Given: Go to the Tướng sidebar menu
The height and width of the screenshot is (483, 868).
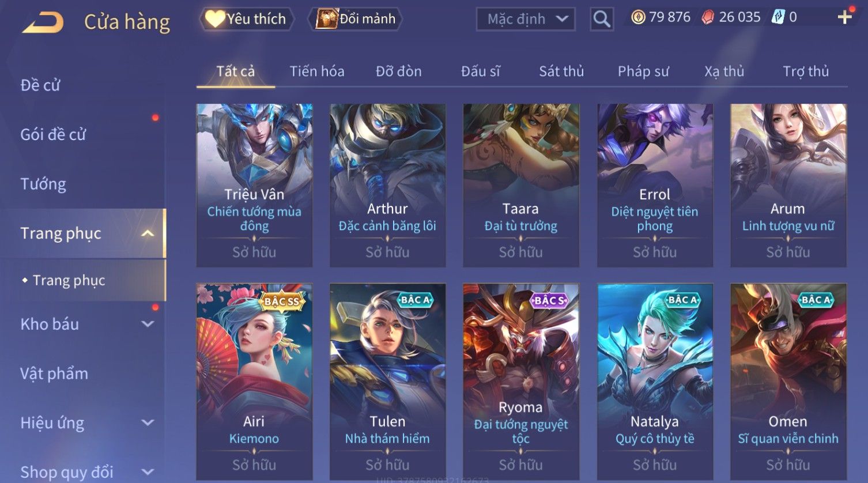Looking at the screenshot, I should pyautogui.click(x=43, y=184).
